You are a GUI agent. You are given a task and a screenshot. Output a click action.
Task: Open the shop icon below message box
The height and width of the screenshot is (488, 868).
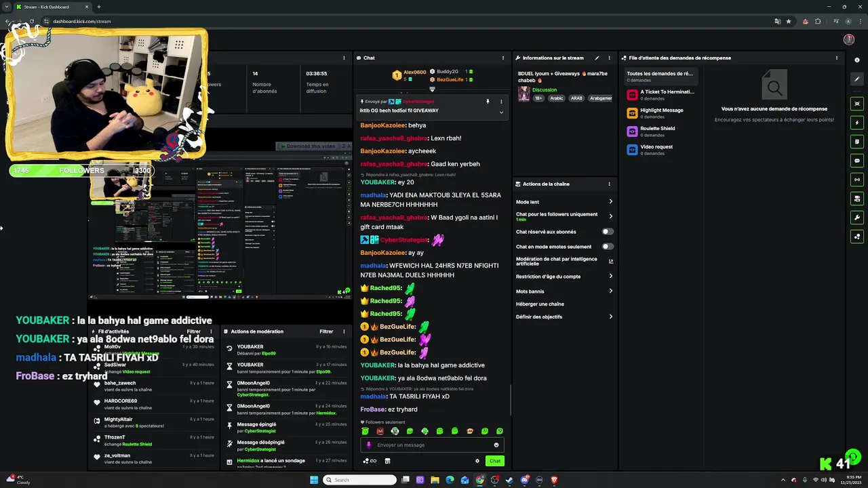[x=387, y=461]
